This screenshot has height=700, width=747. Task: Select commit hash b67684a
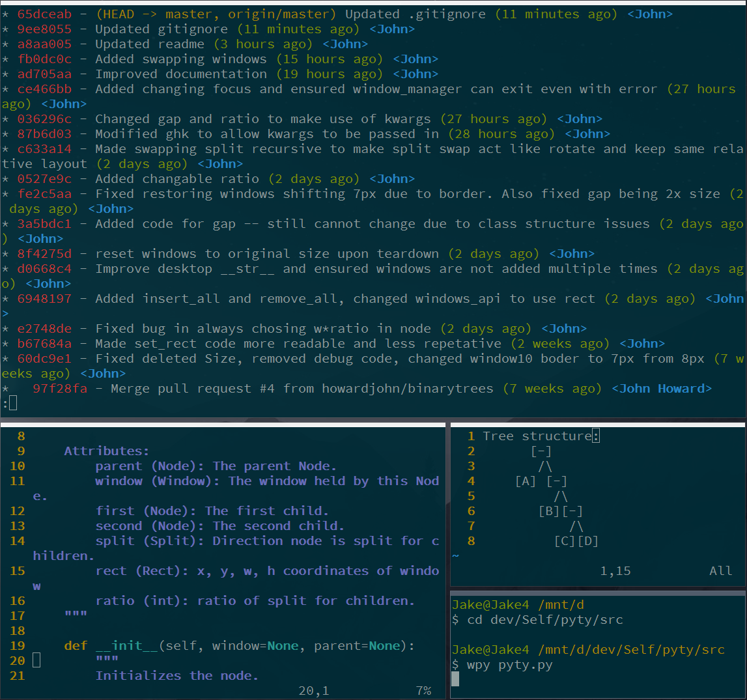[44, 344]
